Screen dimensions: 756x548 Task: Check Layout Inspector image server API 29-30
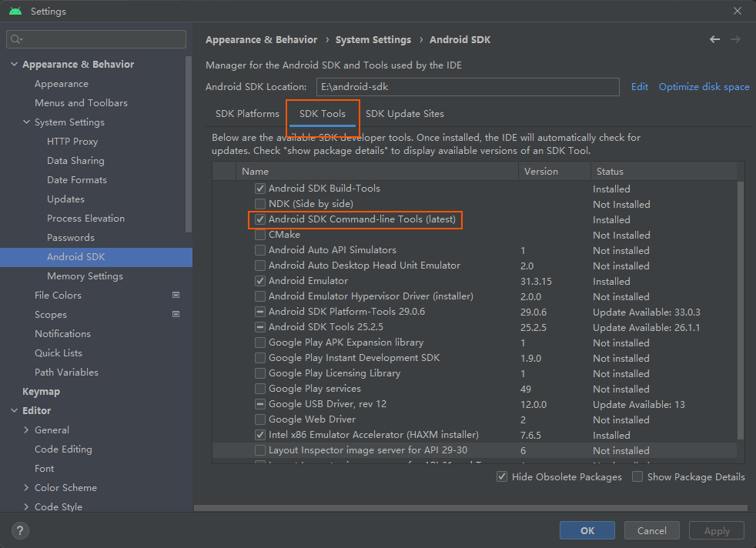(x=260, y=451)
